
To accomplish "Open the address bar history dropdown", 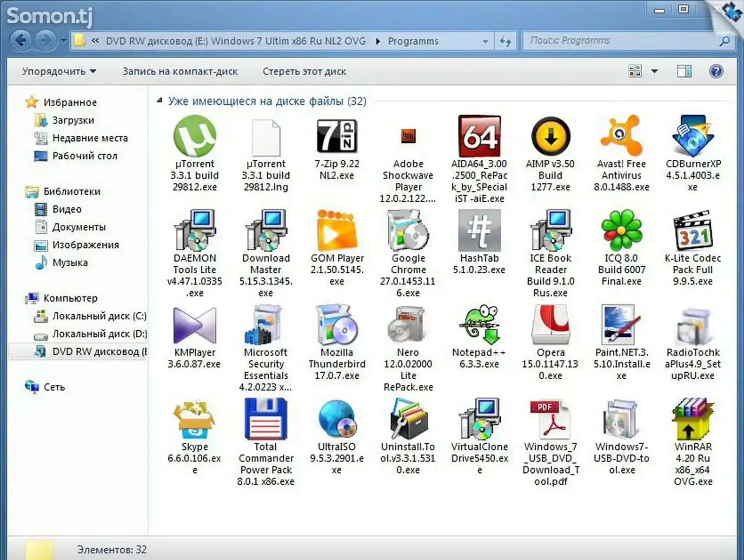I will tap(485, 41).
